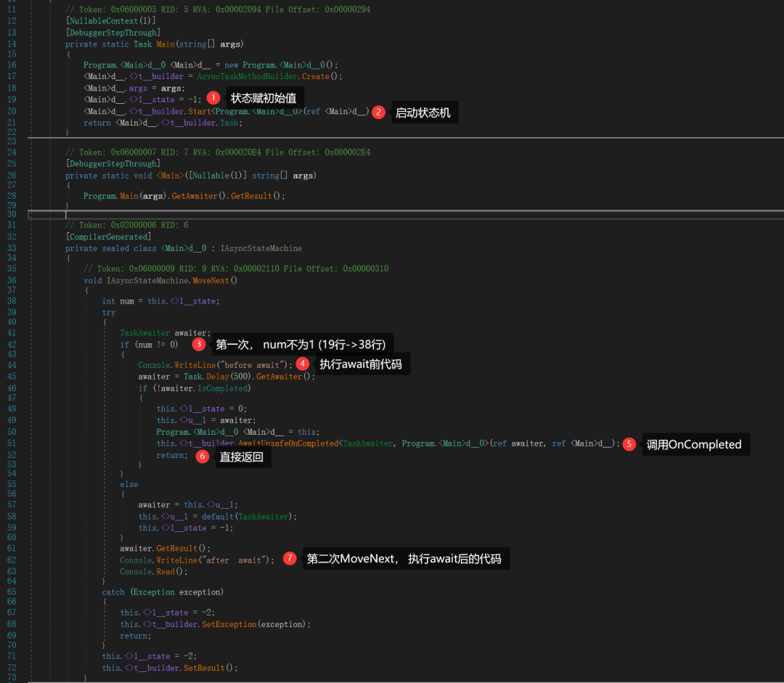Click the "after await" string literal
This screenshot has width=784, height=683.
point(235,560)
